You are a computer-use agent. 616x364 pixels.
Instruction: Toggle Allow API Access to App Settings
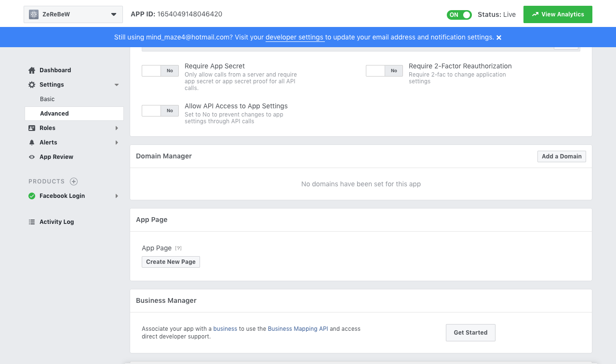coord(160,111)
